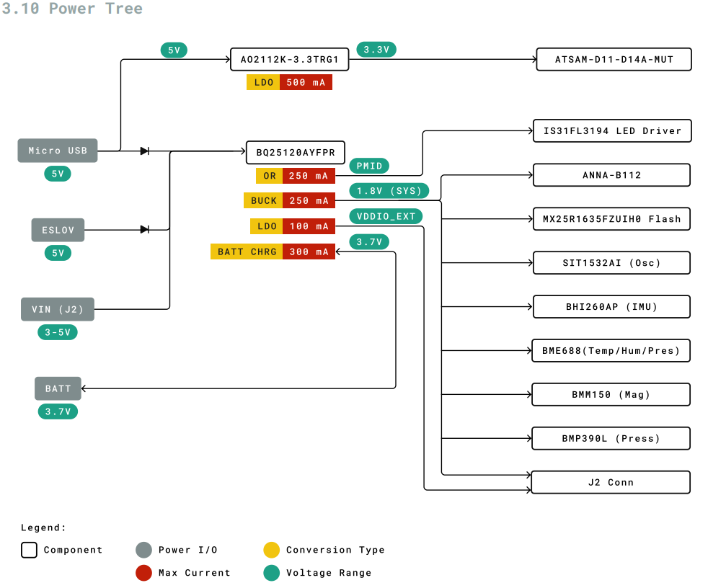
Task: Click the 'Max Current' legend text
Action: 194,573
